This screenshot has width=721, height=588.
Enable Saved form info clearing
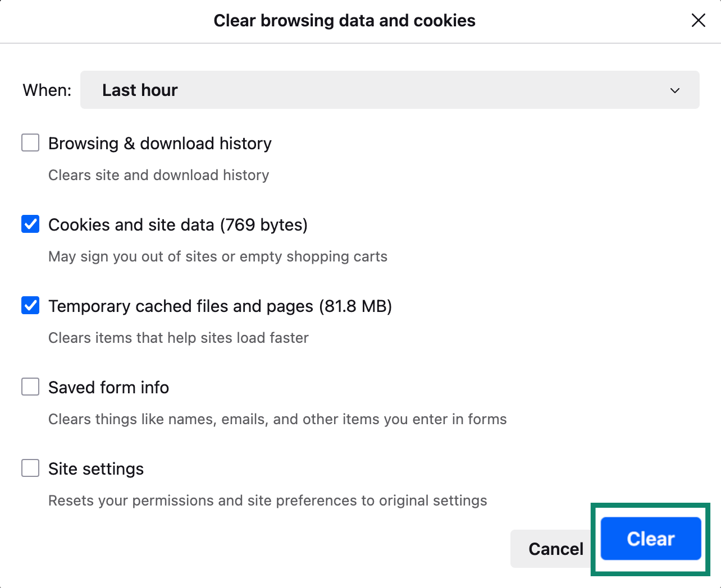(x=30, y=387)
